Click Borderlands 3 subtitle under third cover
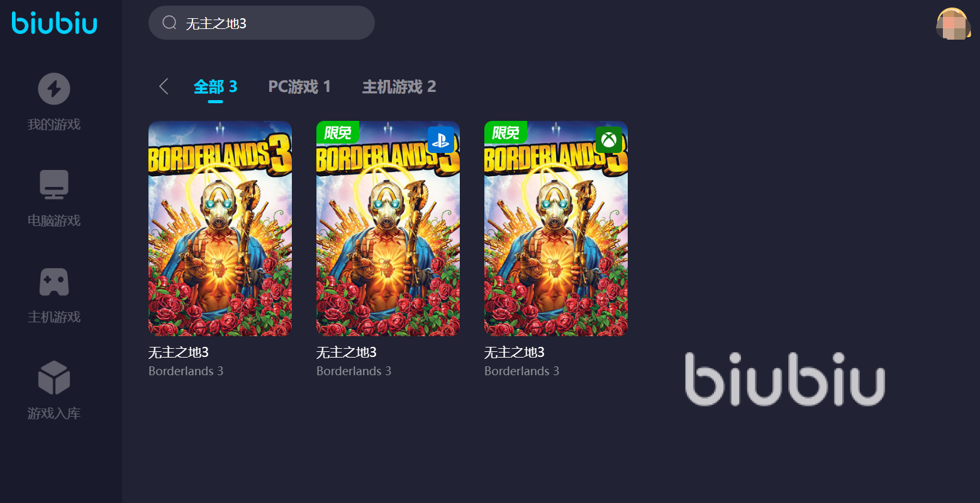 pyautogui.click(x=521, y=371)
